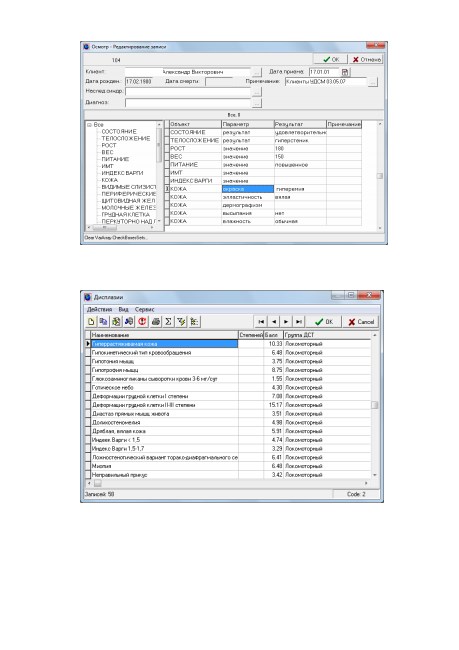Click the Отмена button in the Осмотр window
The width and height of the screenshot is (459, 650).
click(367, 59)
